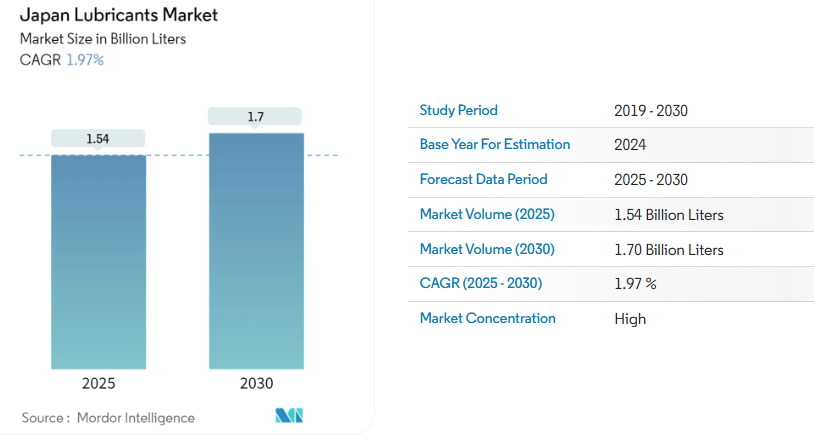814x440 pixels.
Task: Click the 1.97% CAGR value under title
Action: pos(85,60)
